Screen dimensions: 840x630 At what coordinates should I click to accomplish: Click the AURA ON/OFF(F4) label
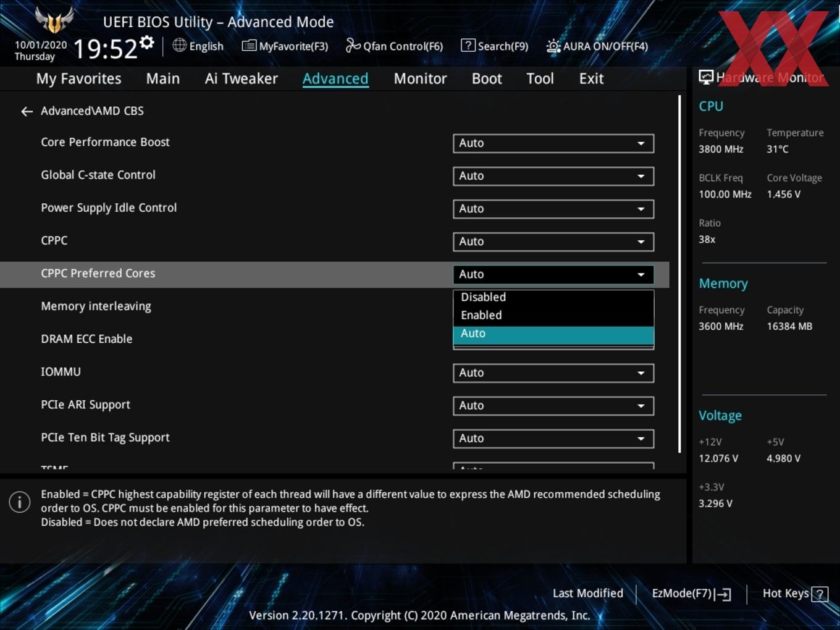pyautogui.click(x=605, y=46)
